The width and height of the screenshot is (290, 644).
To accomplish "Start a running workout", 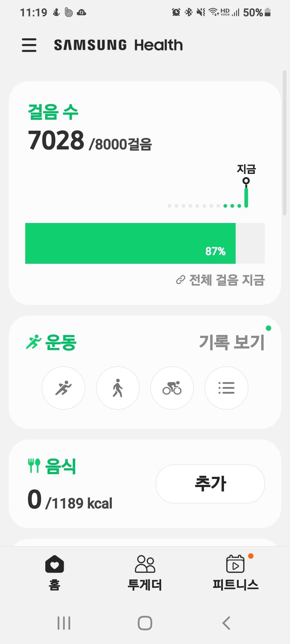I will pos(63,388).
